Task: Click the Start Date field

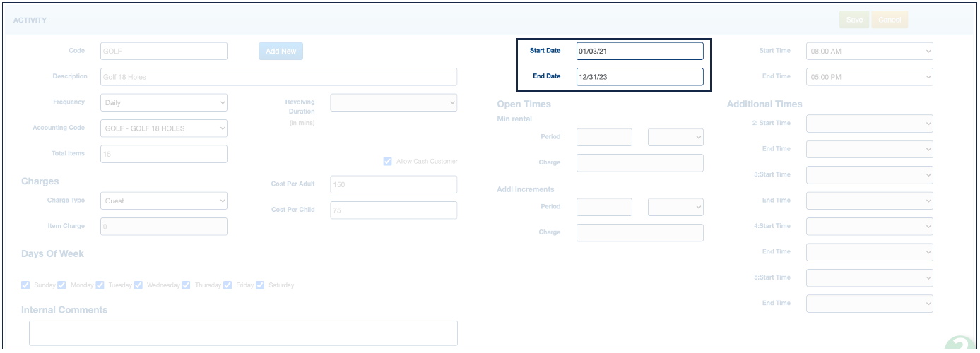Action: click(639, 51)
